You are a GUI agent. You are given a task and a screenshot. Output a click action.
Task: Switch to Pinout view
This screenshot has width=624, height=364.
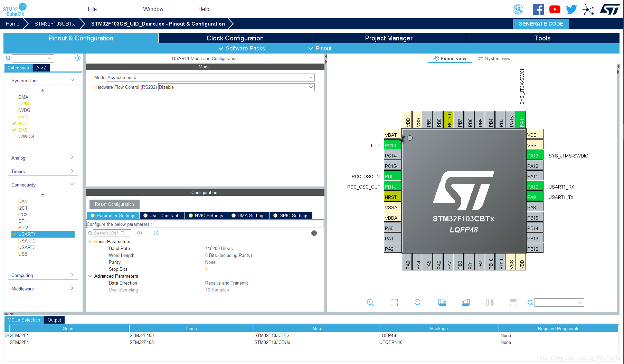click(450, 58)
